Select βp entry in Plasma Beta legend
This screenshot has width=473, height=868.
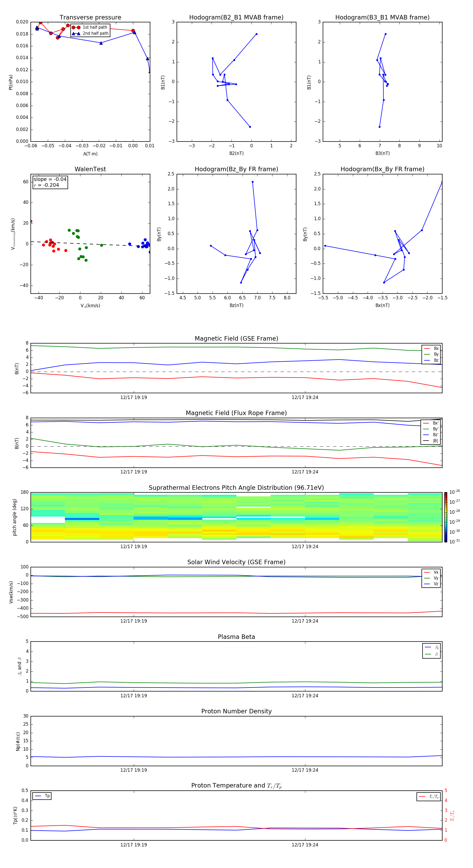point(431,647)
